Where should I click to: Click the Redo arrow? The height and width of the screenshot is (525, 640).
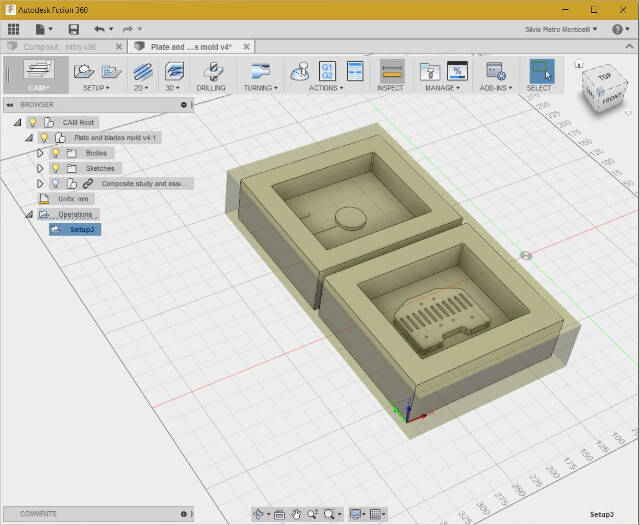point(128,29)
